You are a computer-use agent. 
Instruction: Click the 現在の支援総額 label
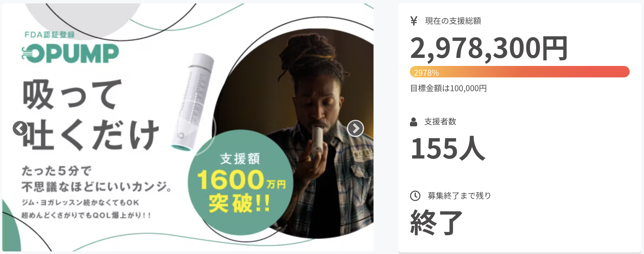(x=453, y=21)
